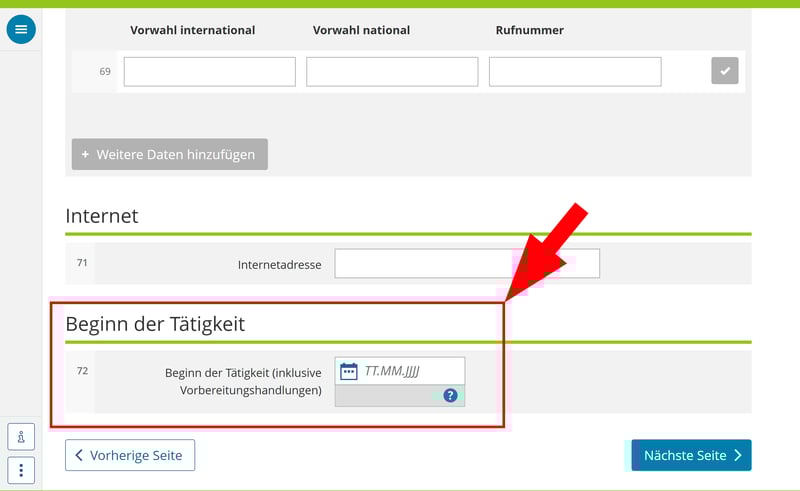Screen dimensions: 800x491
Task: Click the Rufnummer column header
Action: (529, 30)
